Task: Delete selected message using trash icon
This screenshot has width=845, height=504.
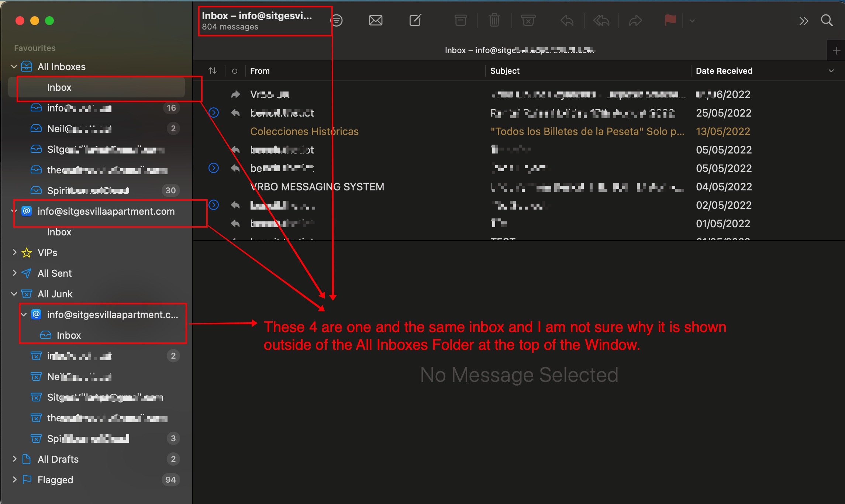Action: [494, 20]
